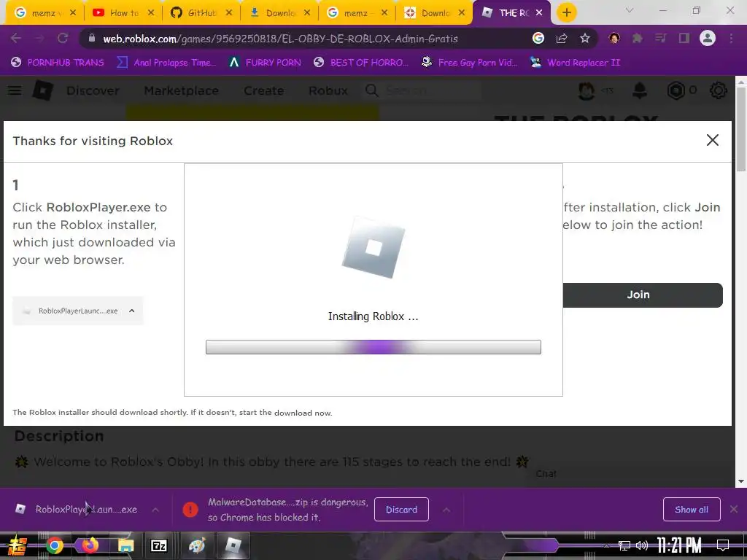The image size is (747, 560).
Task: Close the active THE RO Roblox tab
Action: pos(539,13)
